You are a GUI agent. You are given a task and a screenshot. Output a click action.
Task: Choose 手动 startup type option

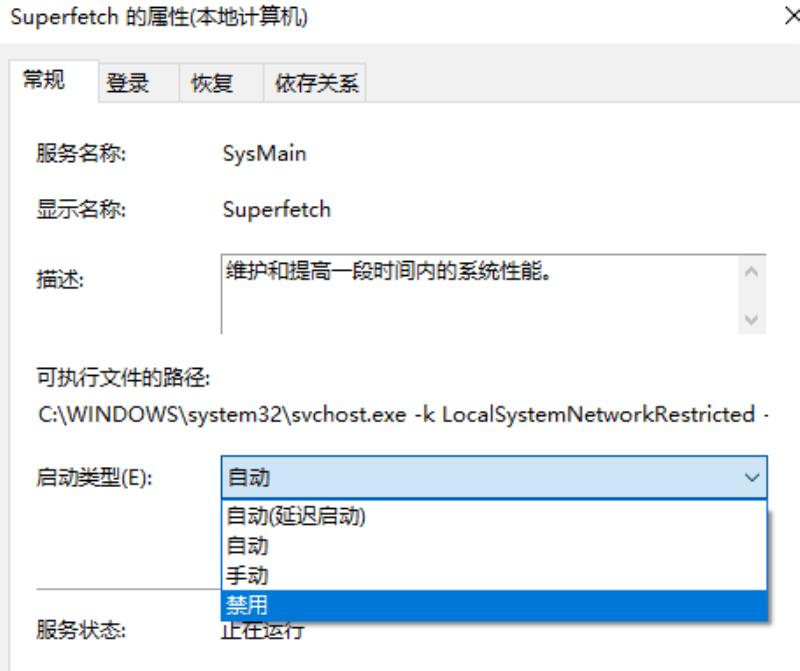[494, 576]
